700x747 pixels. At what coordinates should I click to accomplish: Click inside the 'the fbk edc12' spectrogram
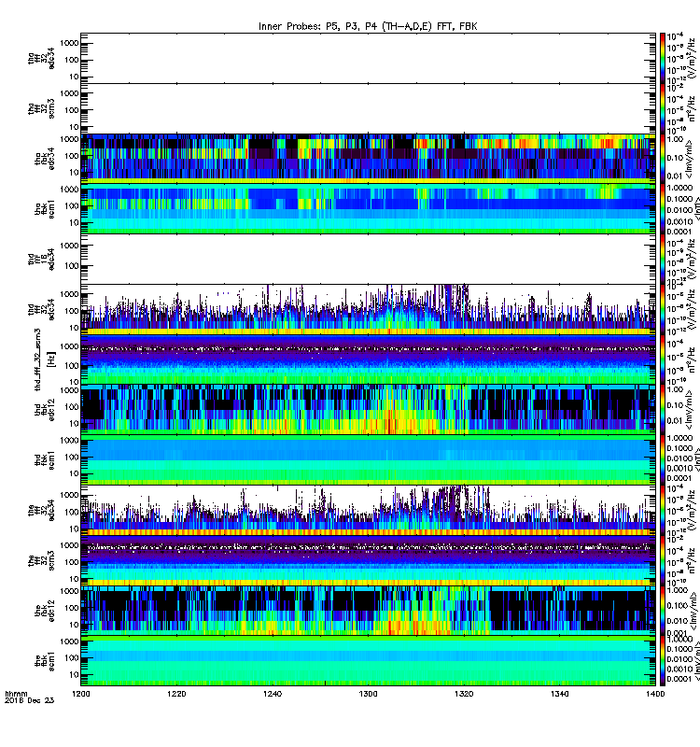point(368,611)
